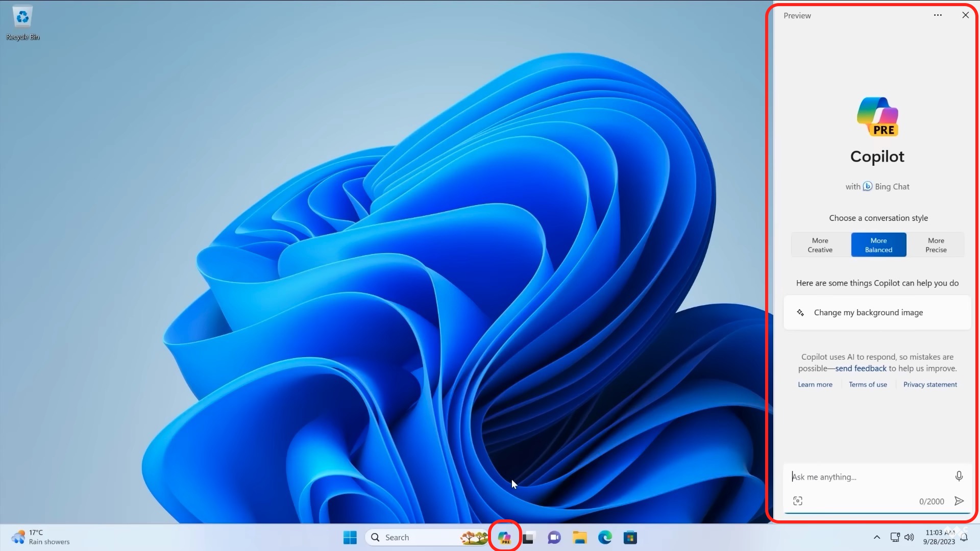
Task: Open the 'Terms of use' link
Action: (x=868, y=385)
